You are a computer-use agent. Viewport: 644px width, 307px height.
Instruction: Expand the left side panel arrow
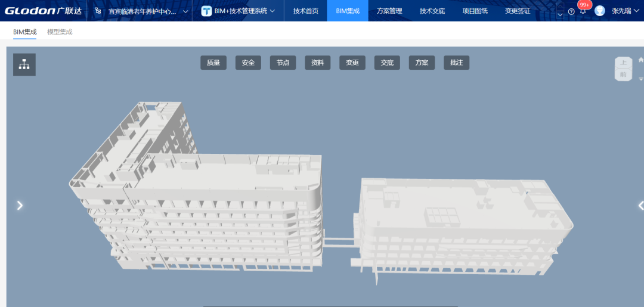click(x=20, y=205)
